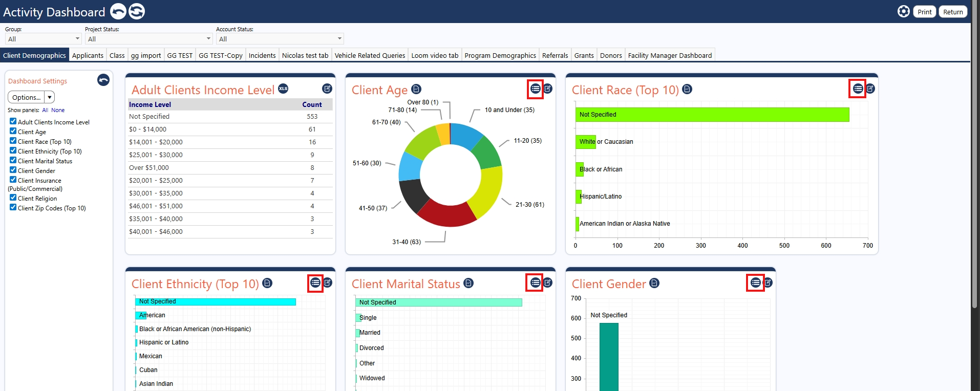Click the "Over $51,000" income level row
The height and width of the screenshot is (391, 980).
tap(230, 168)
